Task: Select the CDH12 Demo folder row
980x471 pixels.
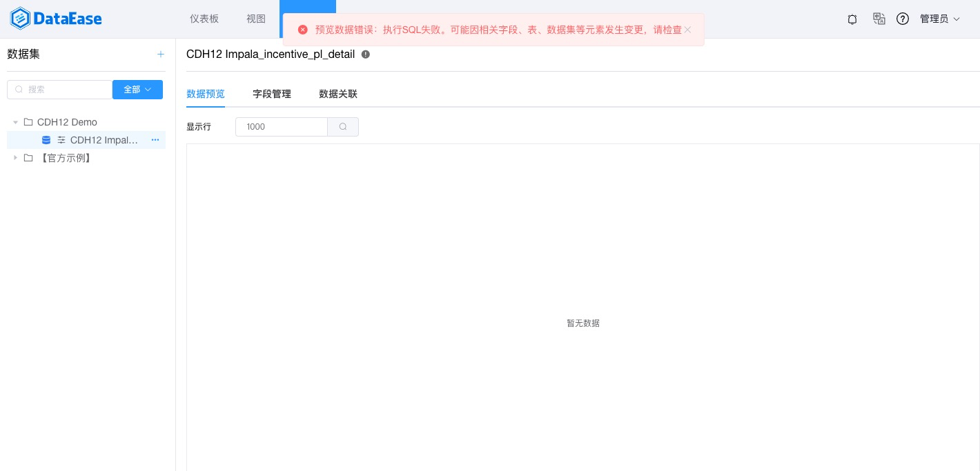Action: (x=86, y=122)
